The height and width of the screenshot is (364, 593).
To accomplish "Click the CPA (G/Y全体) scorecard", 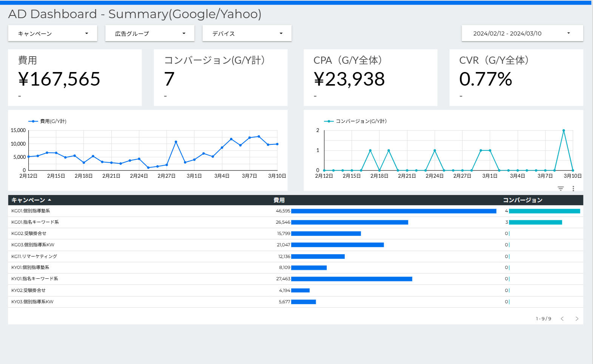I will (370, 78).
